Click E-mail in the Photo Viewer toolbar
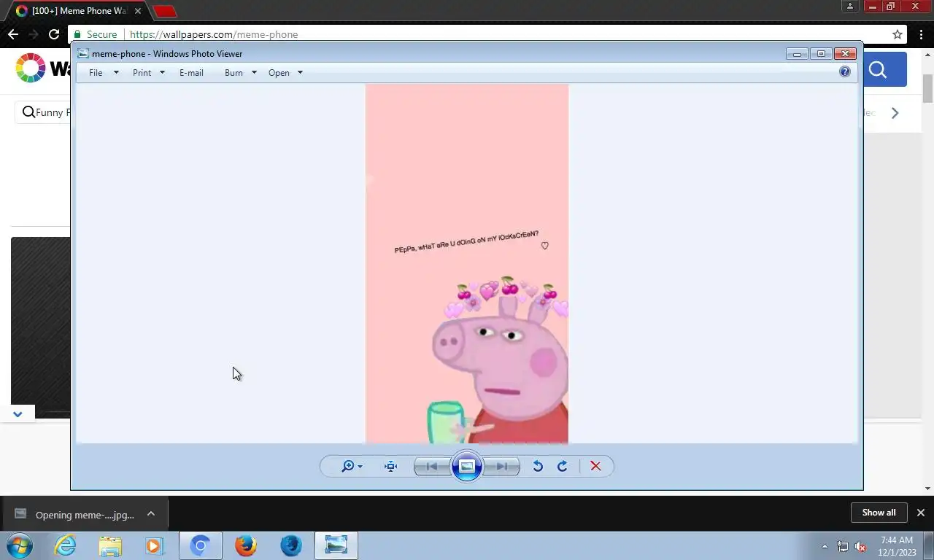The width and height of the screenshot is (934, 560). click(191, 73)
